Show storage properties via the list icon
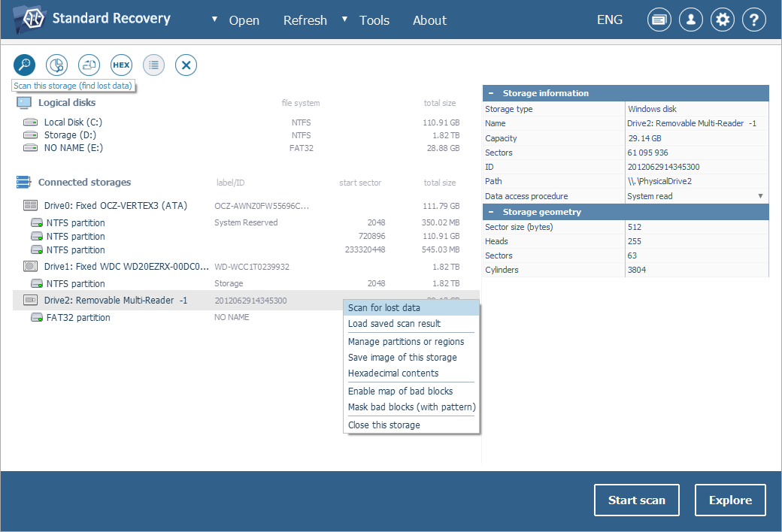The width and height of the screenshot is (782, 532). click(x=153, y=65)
